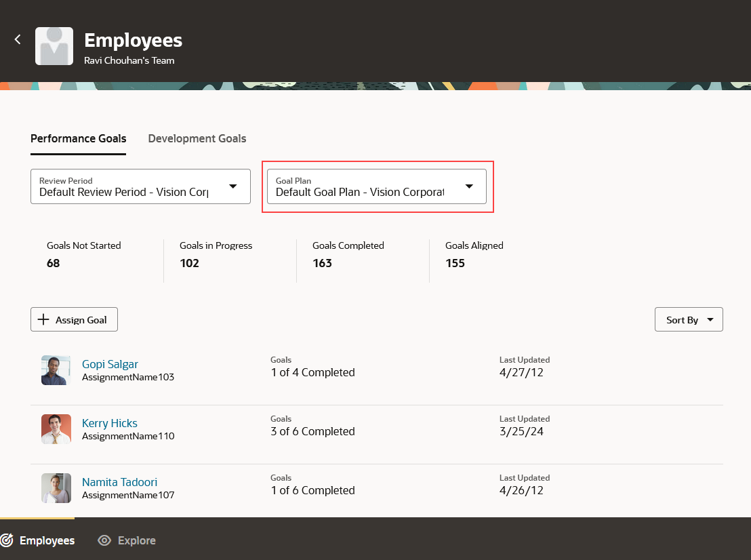The image size is (751, 560).
Task: Open Namita Tadoori's profile photo
Action: point(56,488)
